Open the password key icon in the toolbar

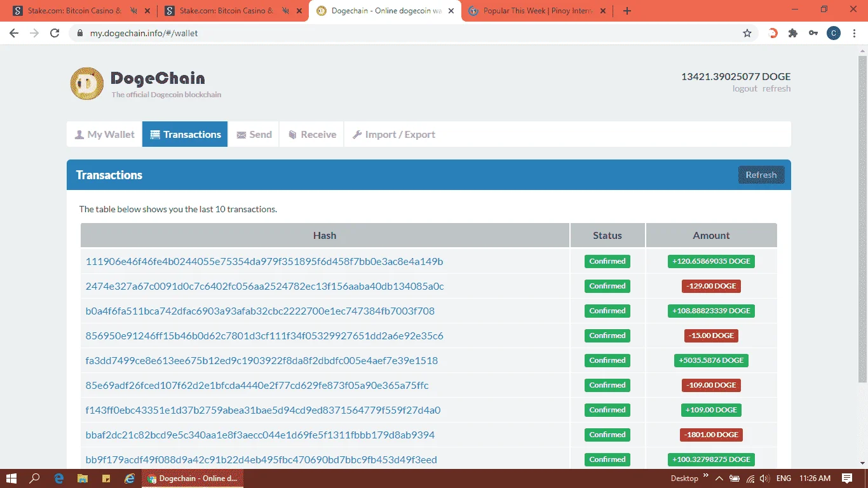click(x=813, y=33)
